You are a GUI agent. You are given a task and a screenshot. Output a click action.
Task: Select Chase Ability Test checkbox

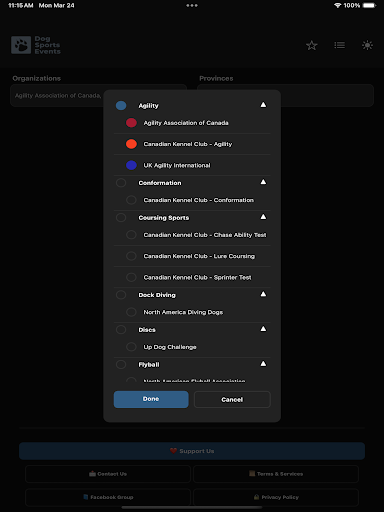pos(131,235)
